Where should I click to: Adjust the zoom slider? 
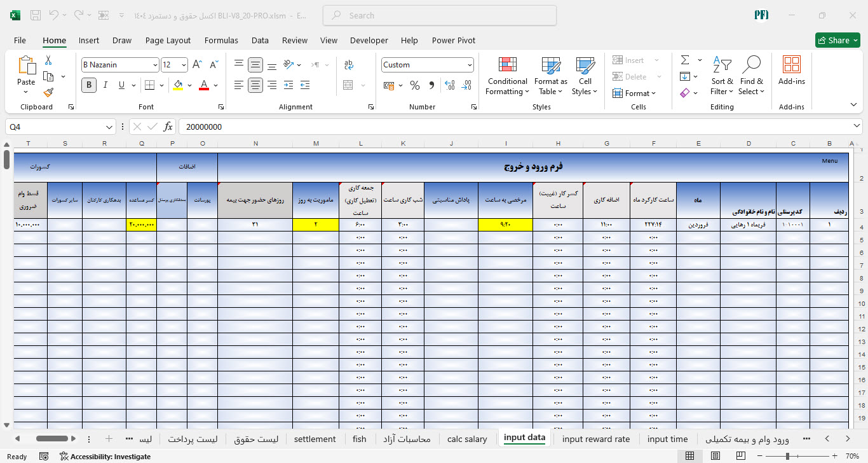coord(787,456)
